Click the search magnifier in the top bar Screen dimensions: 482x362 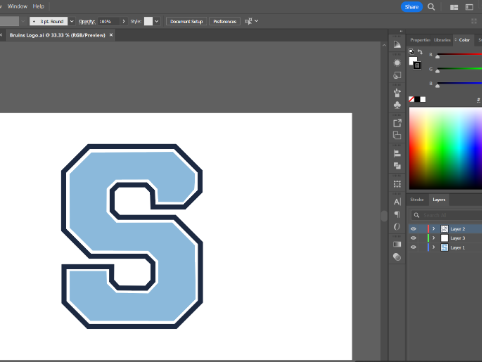pyautogui.click(x=431, y=7)
